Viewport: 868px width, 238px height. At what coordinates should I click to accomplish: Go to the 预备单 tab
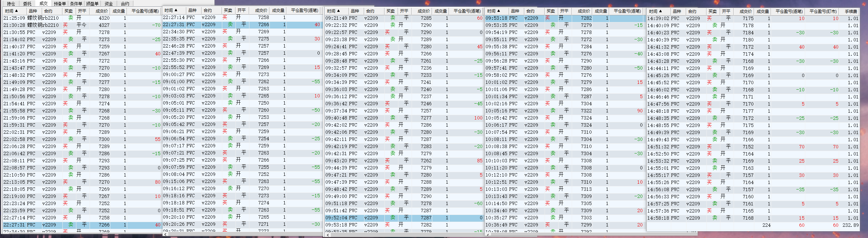(60, 4)
